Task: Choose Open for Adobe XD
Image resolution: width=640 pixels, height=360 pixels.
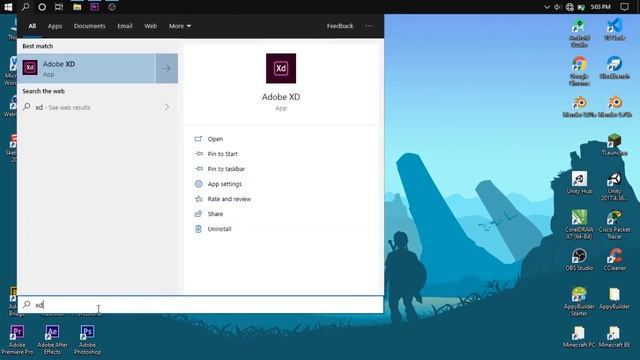Action: point(215,139)
